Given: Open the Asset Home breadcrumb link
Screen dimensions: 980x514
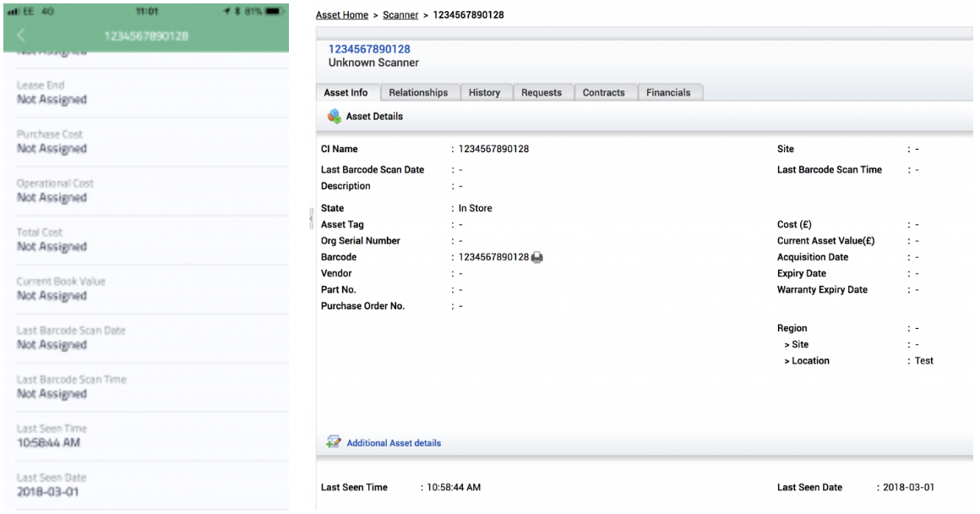Looking at the screenshot, I should [x=340, y=14].
